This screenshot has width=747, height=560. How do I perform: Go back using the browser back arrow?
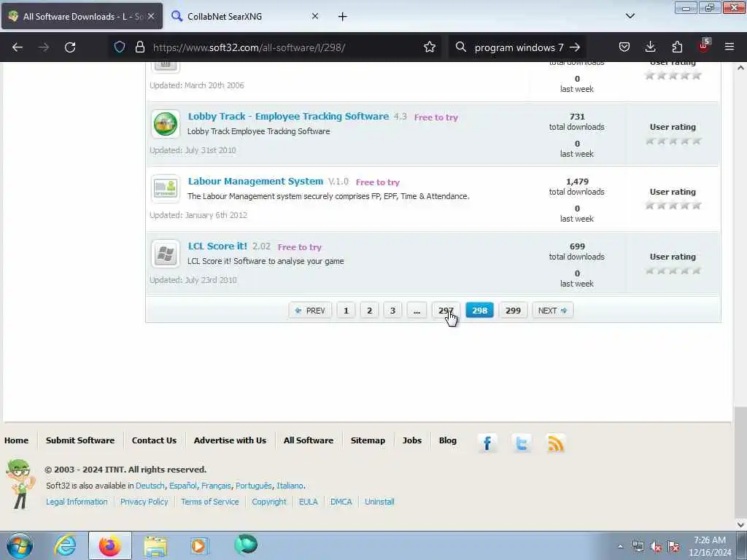tap(18, 47)
